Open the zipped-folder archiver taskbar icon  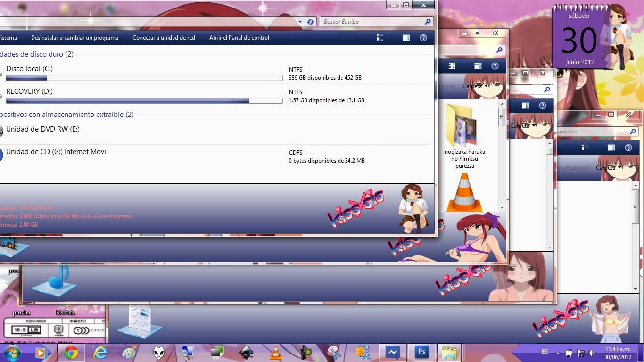pyautogui.click(x=363, y=353)
